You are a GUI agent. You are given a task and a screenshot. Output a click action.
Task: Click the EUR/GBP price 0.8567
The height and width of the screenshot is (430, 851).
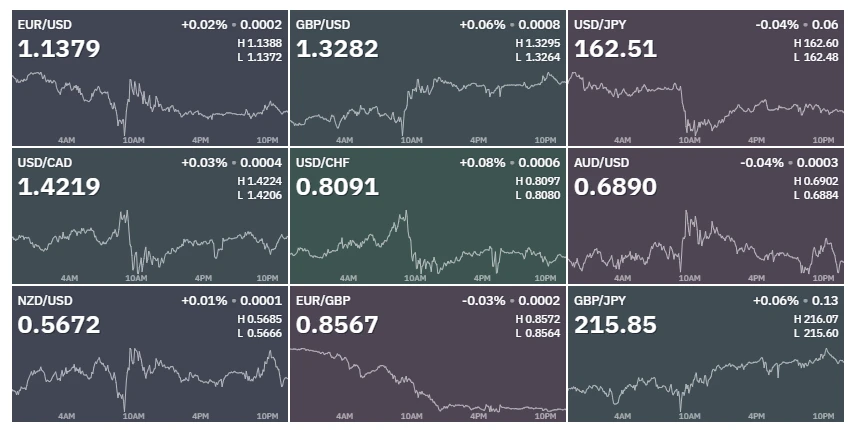(x=337, y=325)
